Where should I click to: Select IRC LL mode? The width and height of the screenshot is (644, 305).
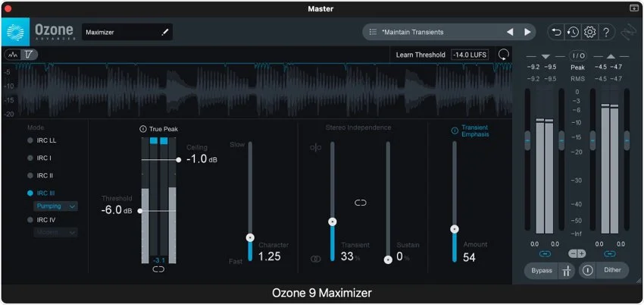42,140
